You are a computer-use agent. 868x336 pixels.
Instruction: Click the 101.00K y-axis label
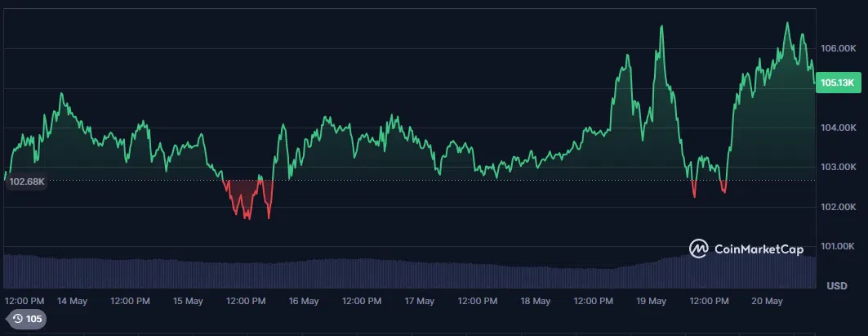[x=839, y=247]
